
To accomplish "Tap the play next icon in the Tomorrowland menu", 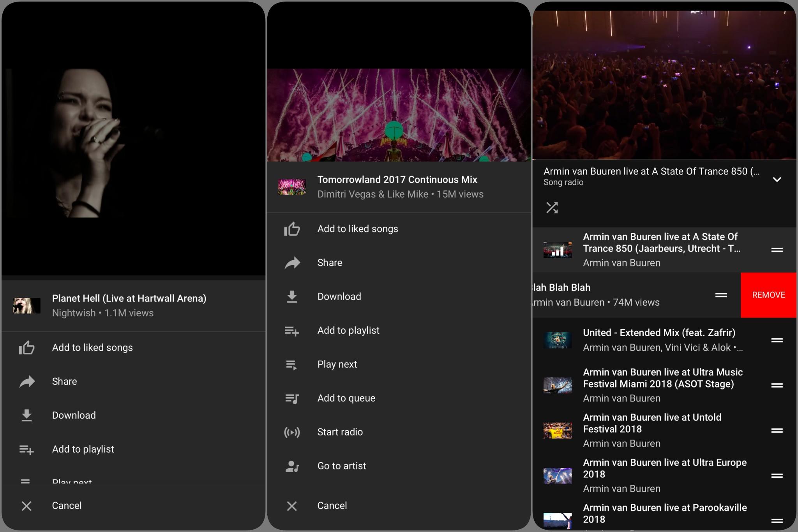I will (x=291, y=365).
